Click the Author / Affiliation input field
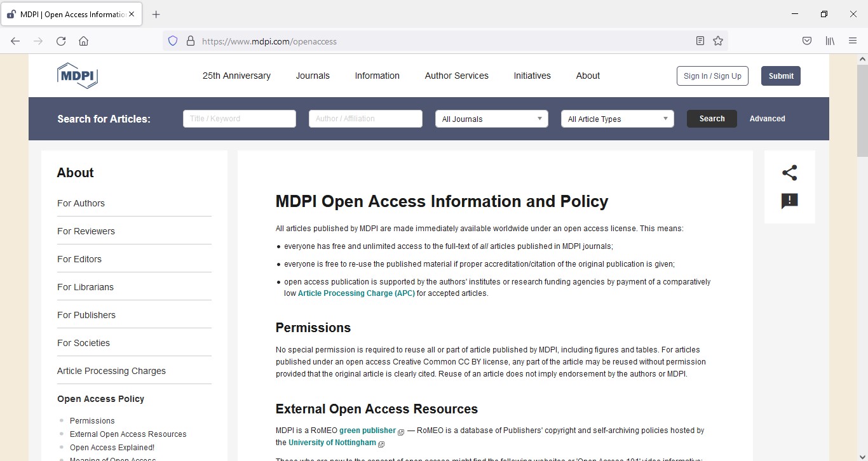Image resolution: width=868 pixels, height=461 pixels. 365,119
